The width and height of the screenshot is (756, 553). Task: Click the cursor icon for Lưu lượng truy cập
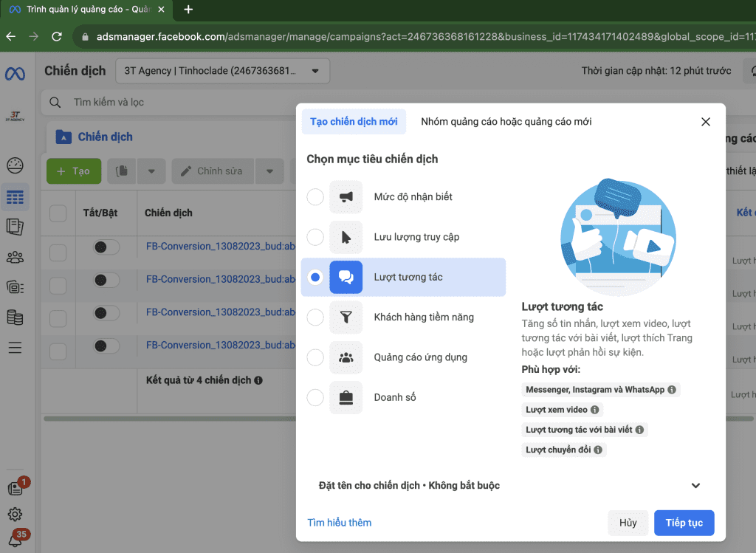pos(346,237)
